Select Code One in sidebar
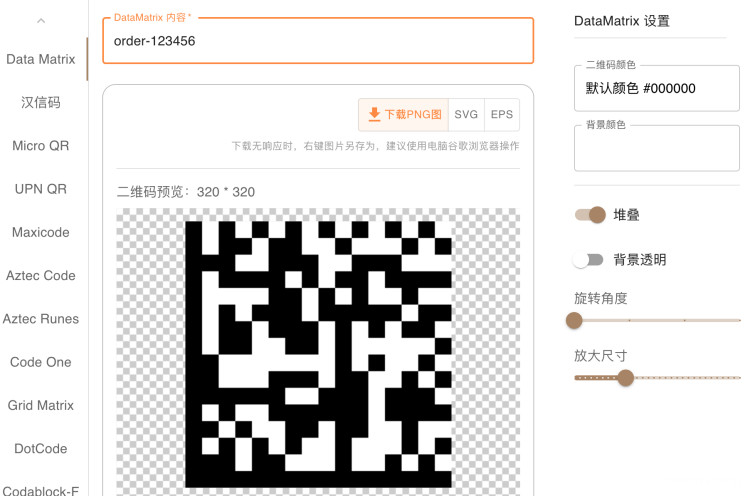Screen dimensions: 750x496 pos(41,362)
